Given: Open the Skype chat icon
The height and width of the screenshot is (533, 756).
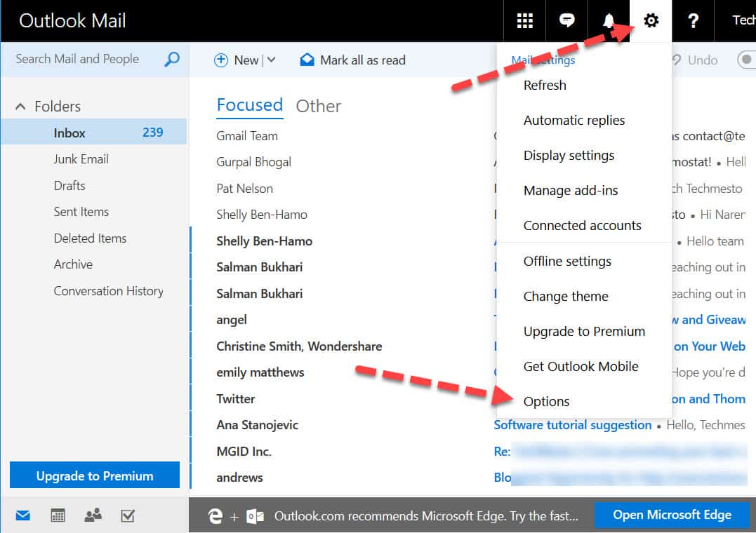Looking at the screenshot, I should tap(566, 21).
